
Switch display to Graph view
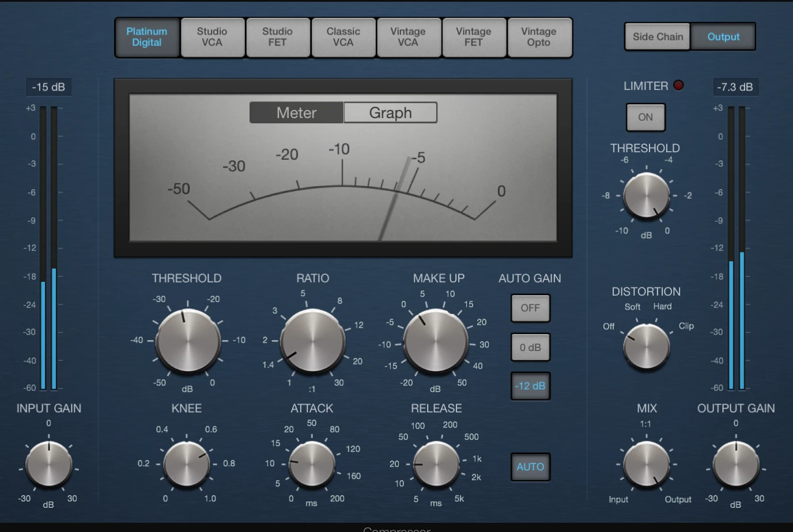coord(390,112)
